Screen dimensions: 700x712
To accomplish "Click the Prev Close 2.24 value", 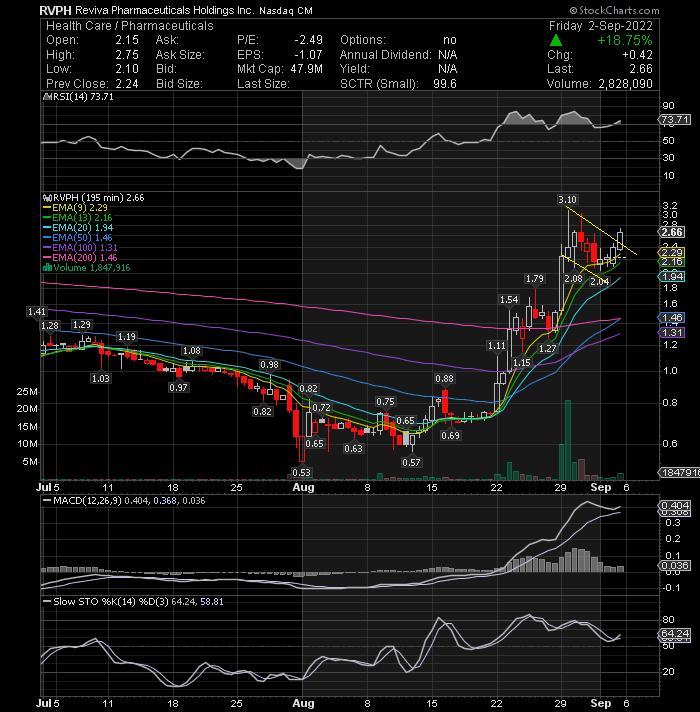I will click(x=127, y=84).
